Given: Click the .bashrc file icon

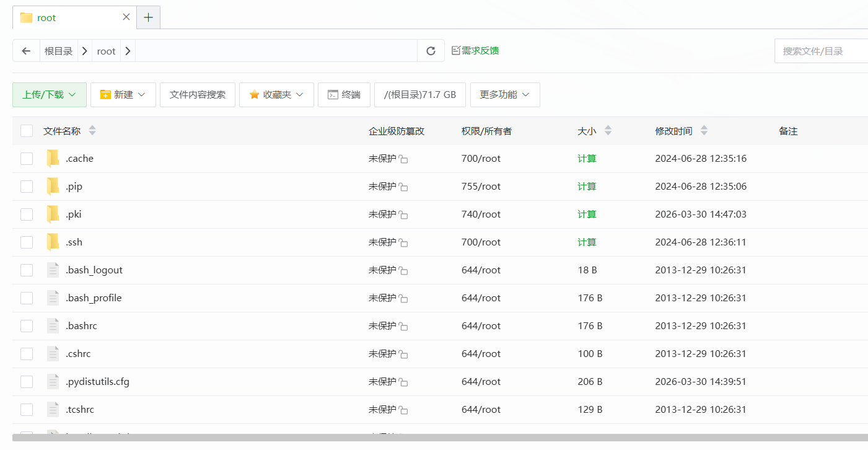Looking at the screenshot, I should (53, 326).
